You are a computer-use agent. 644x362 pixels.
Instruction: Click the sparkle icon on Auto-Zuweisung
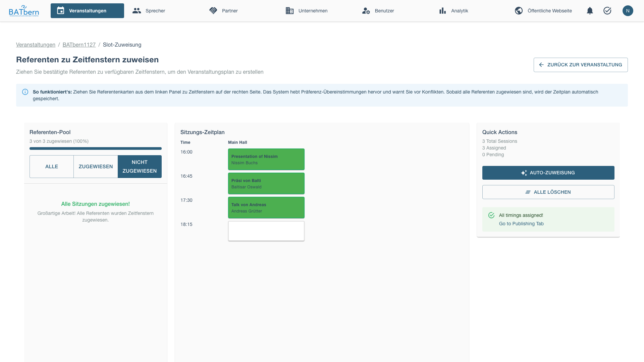[x=524, y=173]
